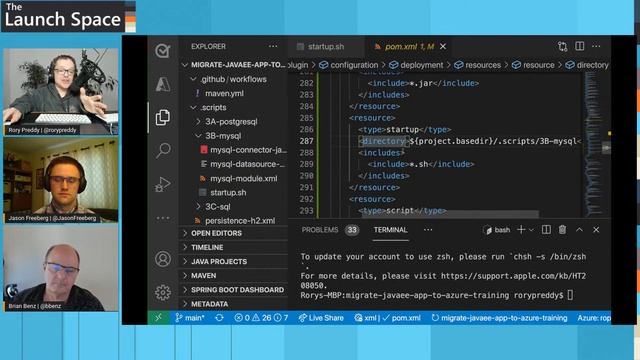Open the Azure activity bar icon
Viewport: 640px width, 360px height.
click(163, 84)
